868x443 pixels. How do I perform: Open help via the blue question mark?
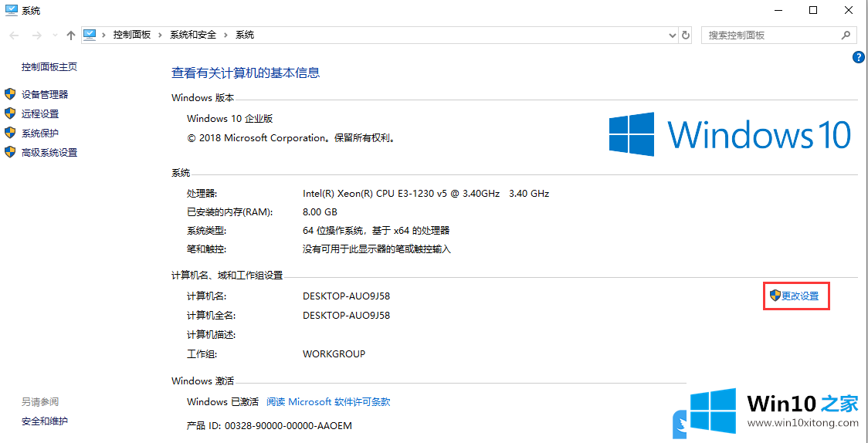(858, 56)
